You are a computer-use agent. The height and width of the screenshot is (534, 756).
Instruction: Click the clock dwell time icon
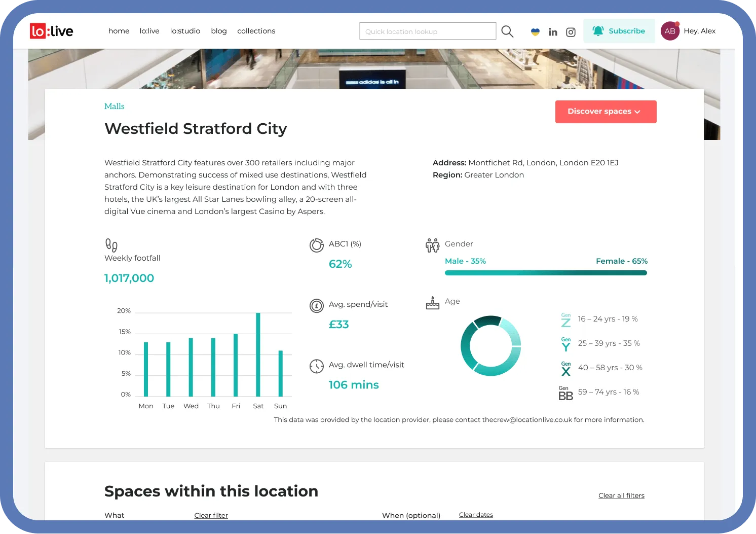(317, 366)
